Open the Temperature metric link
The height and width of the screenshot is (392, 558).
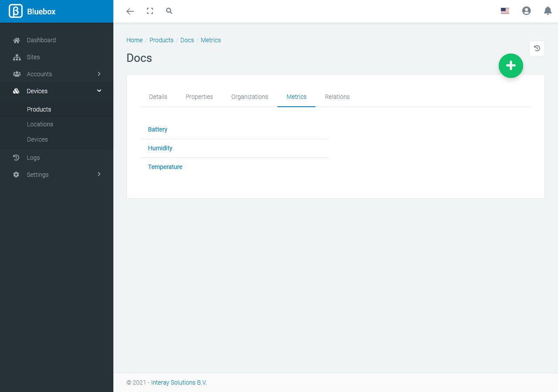(x=165, y=167)
